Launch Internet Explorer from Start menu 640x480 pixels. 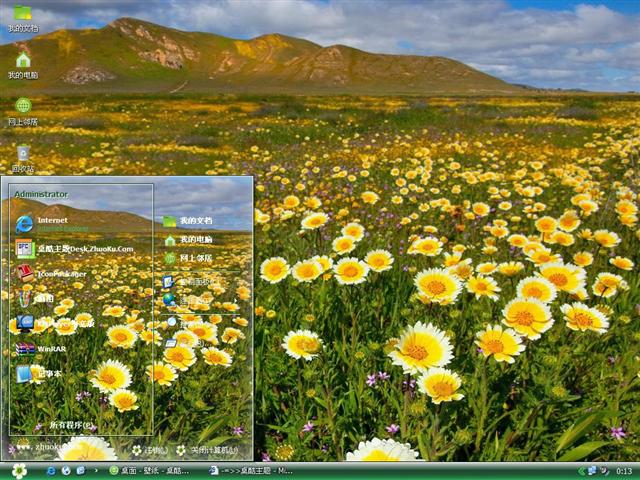point(52,224)
